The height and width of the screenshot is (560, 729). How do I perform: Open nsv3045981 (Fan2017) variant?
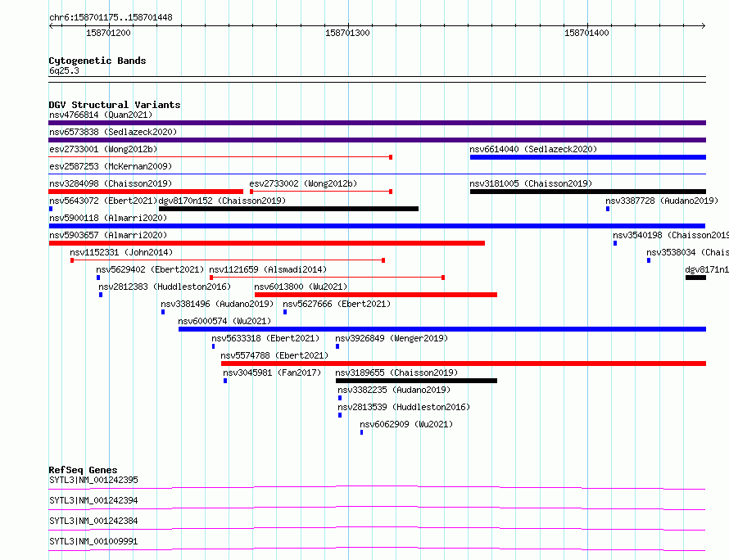tap(272, 373)
